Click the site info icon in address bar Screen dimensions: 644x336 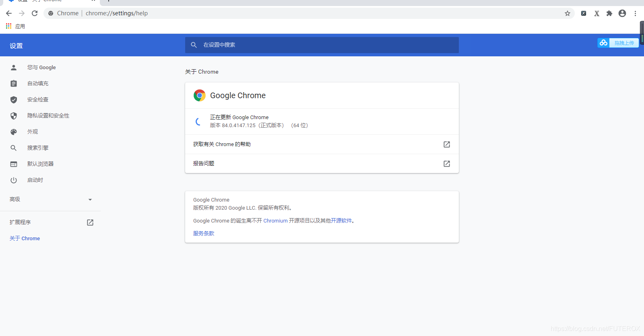pyautogui.click(x=51, y=13)
